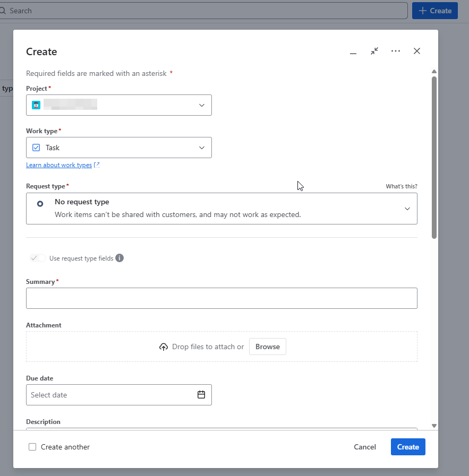Click inside the Summary input field
The height and width of the screenshot is (476, 469).
point(221,298)
